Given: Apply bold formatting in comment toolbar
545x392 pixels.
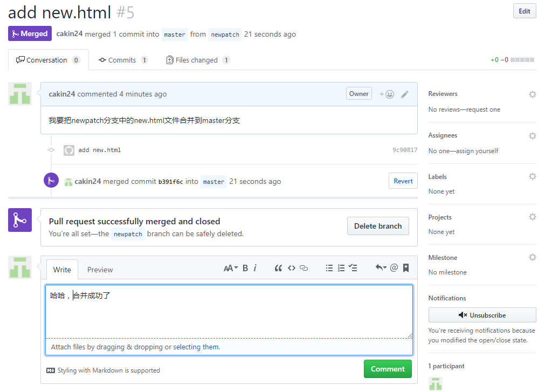Looking at the screenshot, I should 245,268.
